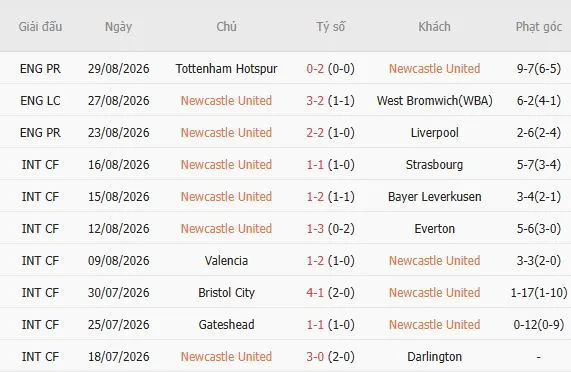
Task: View the 4-1 Bristol City match score
Action: (315, 293)
